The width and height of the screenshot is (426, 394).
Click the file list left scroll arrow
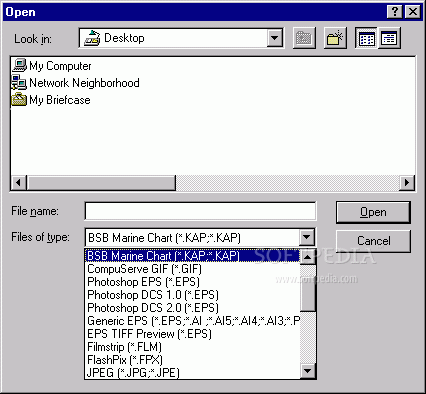tap(19, 183)
